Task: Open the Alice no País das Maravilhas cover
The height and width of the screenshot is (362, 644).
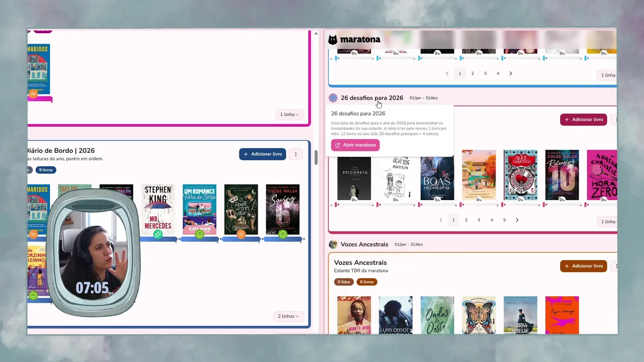Action: coord(520,175)
